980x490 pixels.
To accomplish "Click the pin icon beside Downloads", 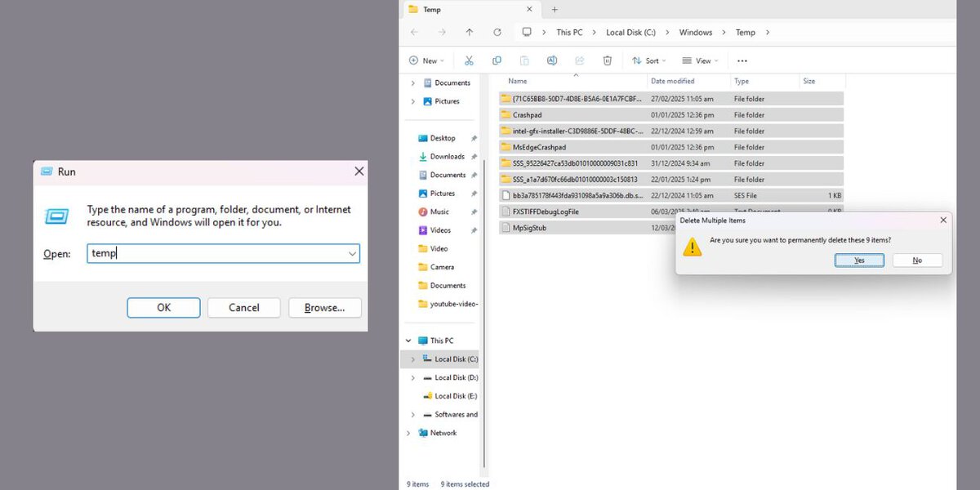I will pyautogui.click(x=474, y=157).
